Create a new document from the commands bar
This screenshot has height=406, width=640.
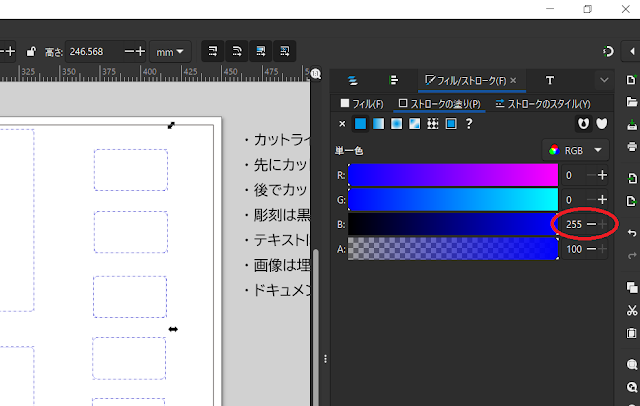tap(631, 80)
